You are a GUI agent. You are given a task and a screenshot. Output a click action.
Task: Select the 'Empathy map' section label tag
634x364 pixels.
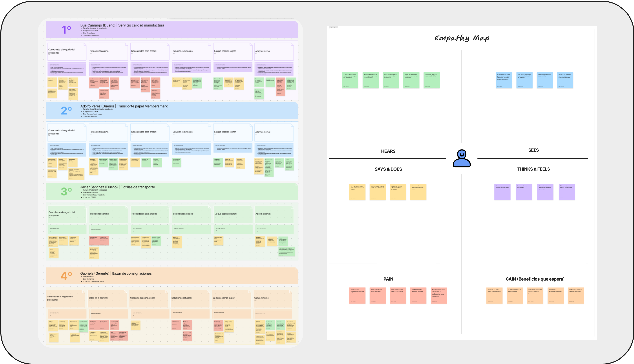(333, 27)
